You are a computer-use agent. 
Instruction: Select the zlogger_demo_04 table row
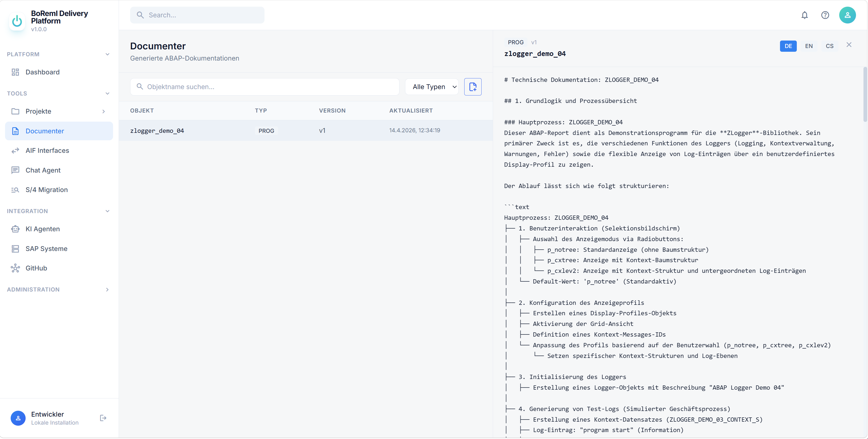pos(306,131)
